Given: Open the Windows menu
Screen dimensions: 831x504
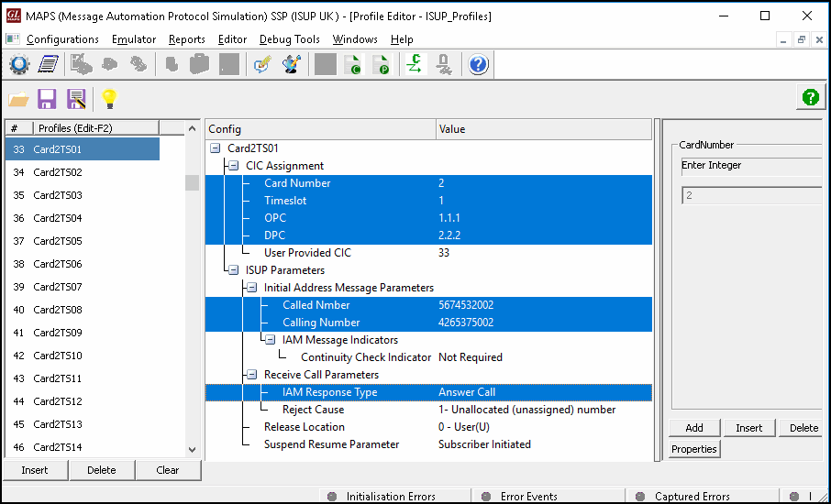Looking at the screenshot, I should (x=355, y=39).
